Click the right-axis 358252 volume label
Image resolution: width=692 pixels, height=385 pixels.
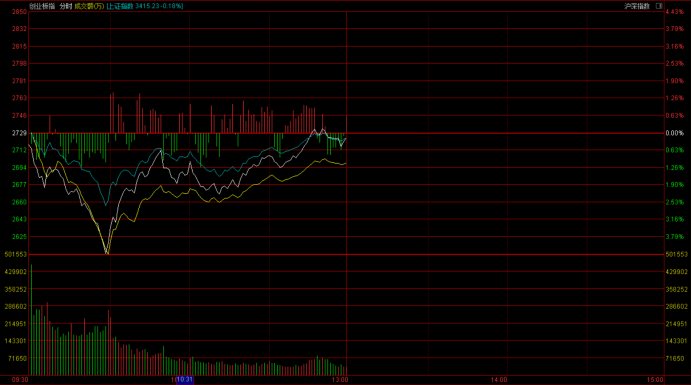point(677,290)
